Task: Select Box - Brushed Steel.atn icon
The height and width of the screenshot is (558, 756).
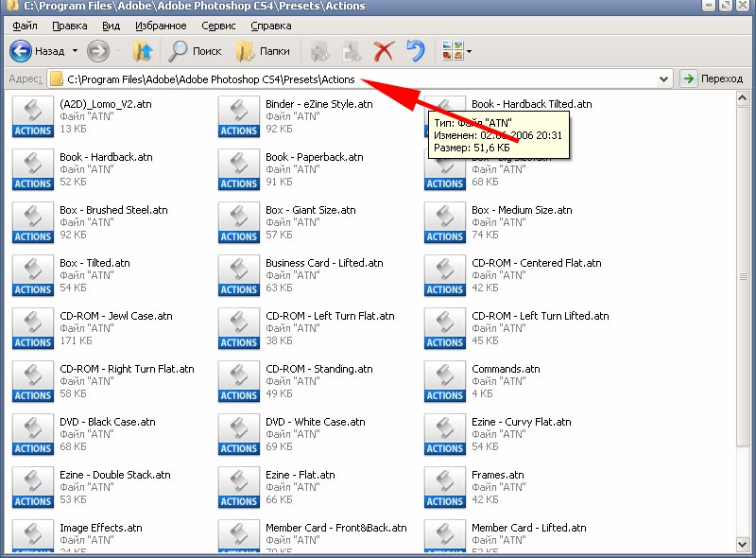Action: click(33, 222)
